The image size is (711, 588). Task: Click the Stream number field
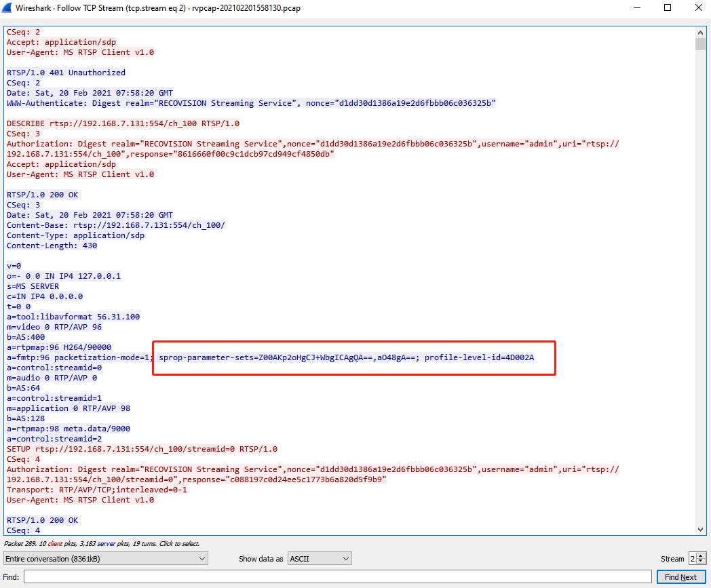[693, 559]
